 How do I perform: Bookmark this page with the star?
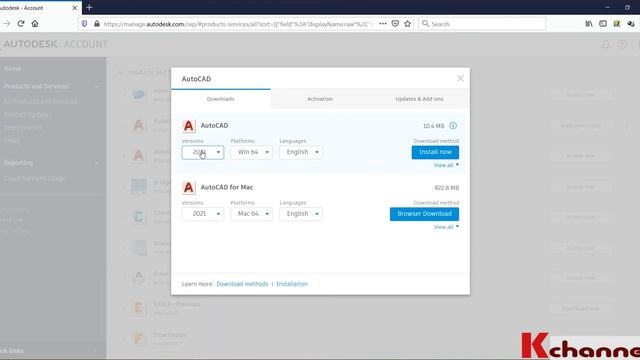pos(407,24)
